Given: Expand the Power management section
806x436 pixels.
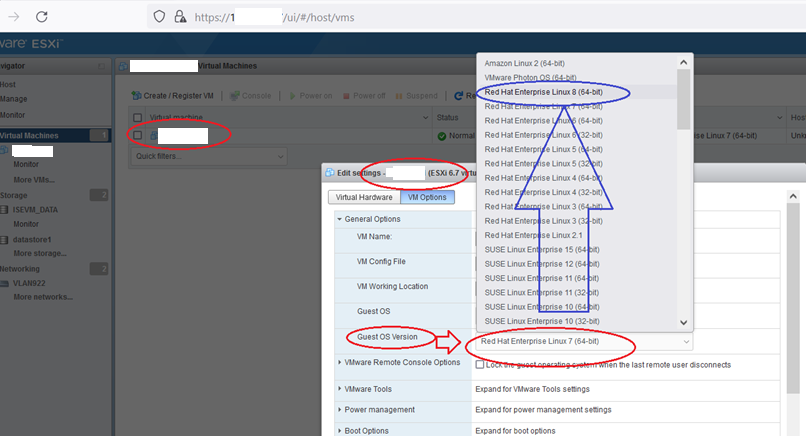Looking at the screenshot, I should [339, 410].
